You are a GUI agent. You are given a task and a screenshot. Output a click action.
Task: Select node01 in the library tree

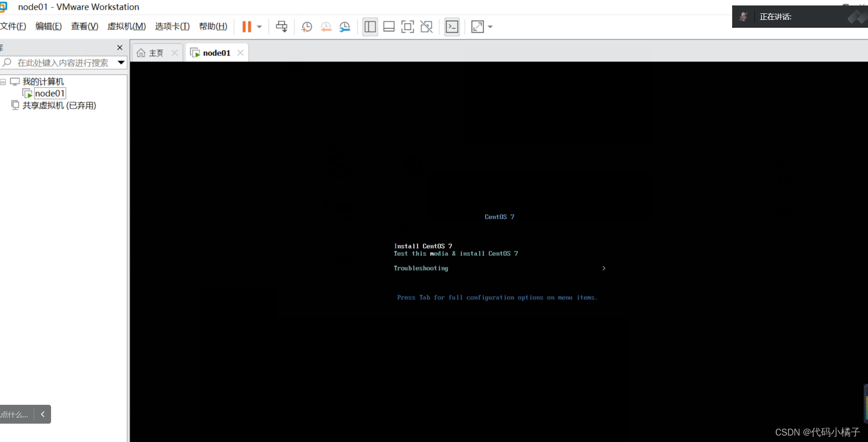(x=50, y=93)
